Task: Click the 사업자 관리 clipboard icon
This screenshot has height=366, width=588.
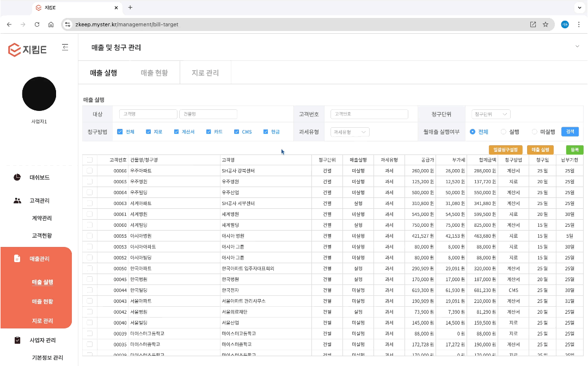Action: pos(17,340)
